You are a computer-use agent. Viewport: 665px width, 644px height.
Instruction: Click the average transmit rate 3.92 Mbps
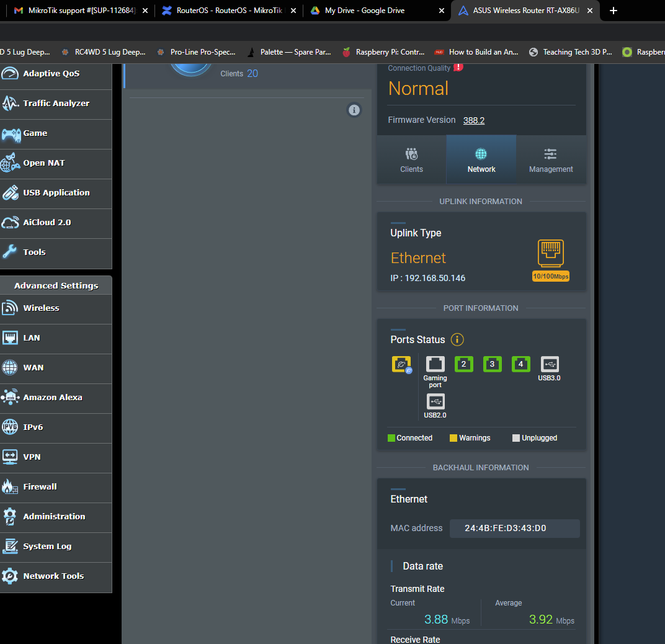(x=551, y=619)
